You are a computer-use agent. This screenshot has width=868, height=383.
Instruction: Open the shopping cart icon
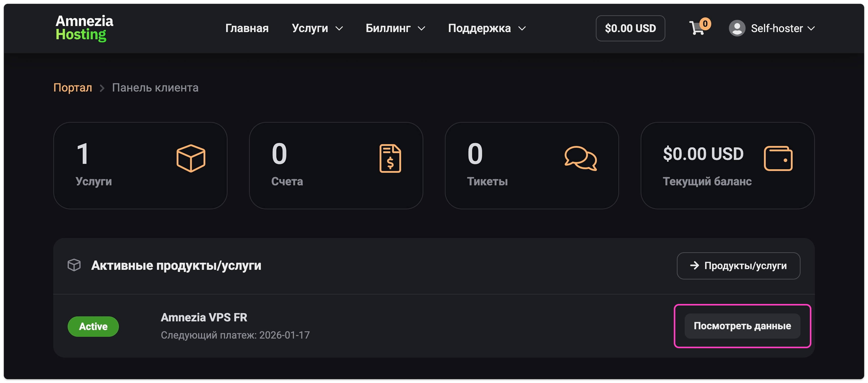point(697,28)
